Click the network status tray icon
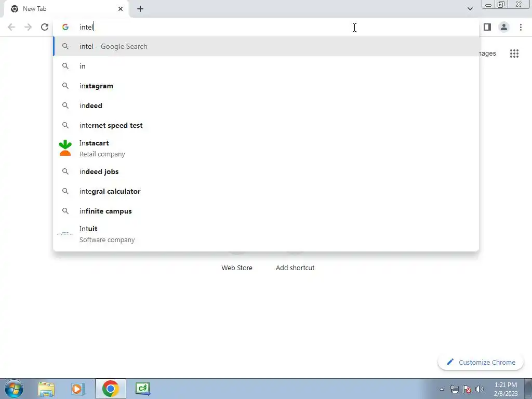This screenshot has width=532, height=399. (x=454, y=389)
